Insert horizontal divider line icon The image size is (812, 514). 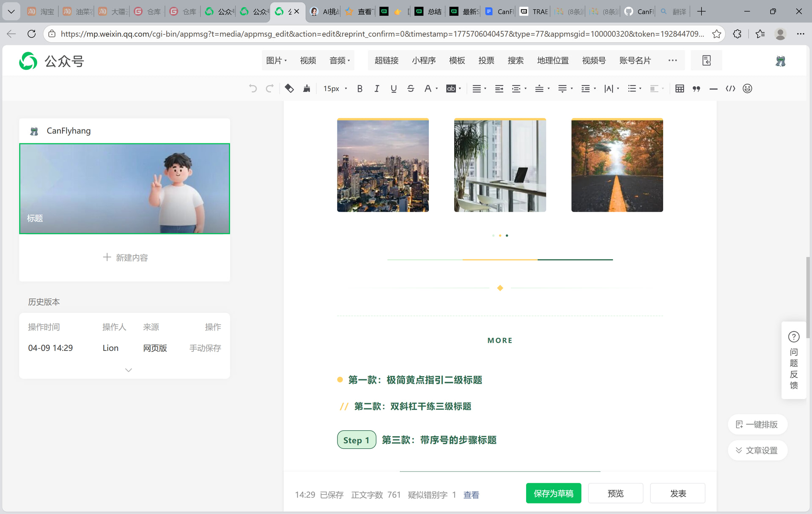point(713,88)
